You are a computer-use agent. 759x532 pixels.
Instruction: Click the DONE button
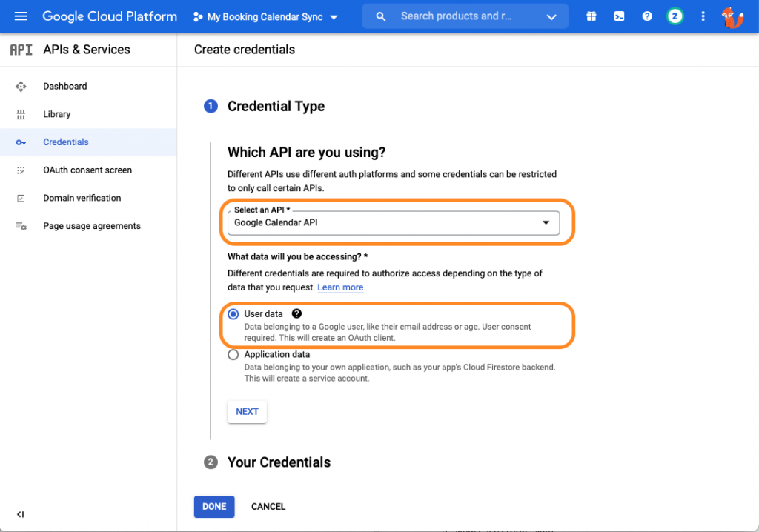click(x=214, y=506)
